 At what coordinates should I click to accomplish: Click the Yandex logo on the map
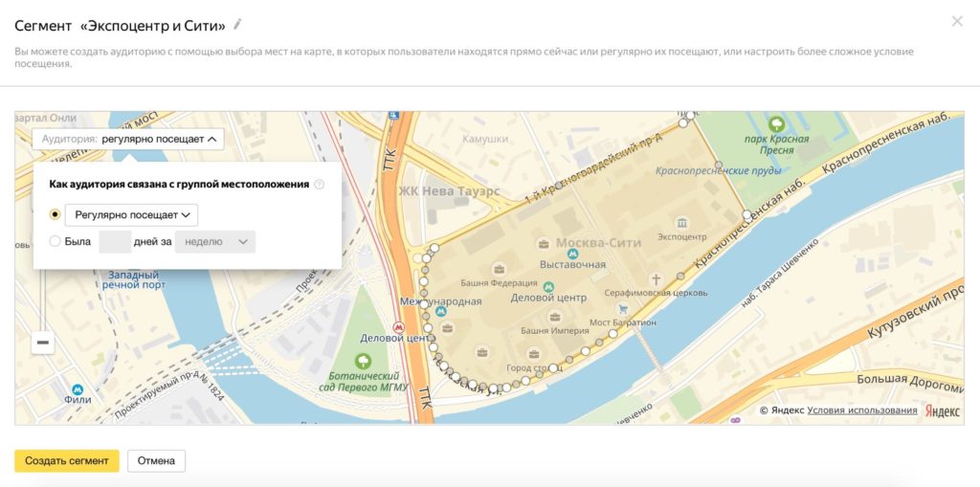point(941,410)
